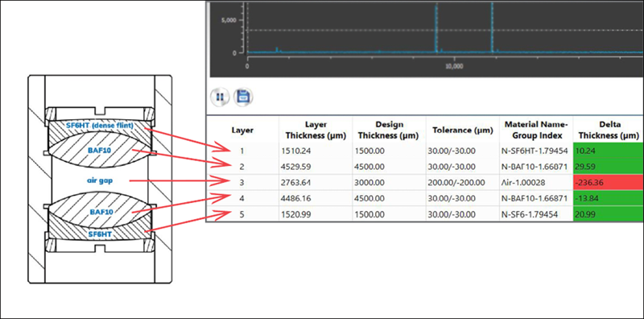This screenshot has height=319, width=644.
Task: Click the Tolerance (µm) column header
Action: [462, 130]
